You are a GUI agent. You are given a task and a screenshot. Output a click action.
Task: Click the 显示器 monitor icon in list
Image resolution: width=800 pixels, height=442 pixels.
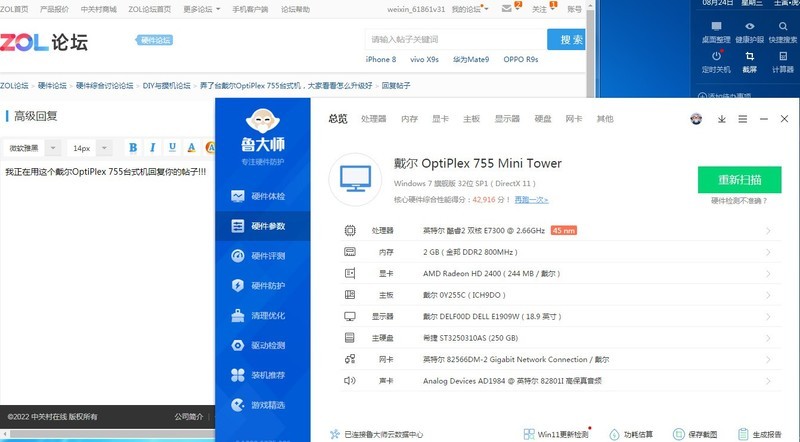(350, 316)
